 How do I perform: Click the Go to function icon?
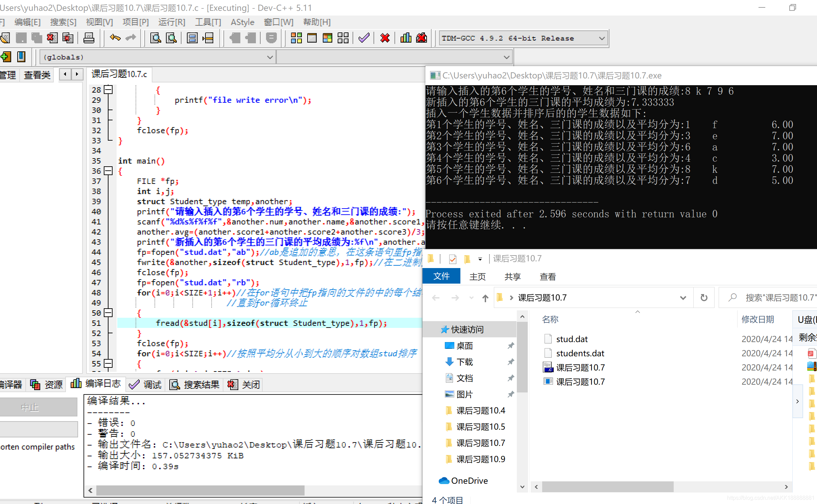pyautogui.click(x=192, y=38)
